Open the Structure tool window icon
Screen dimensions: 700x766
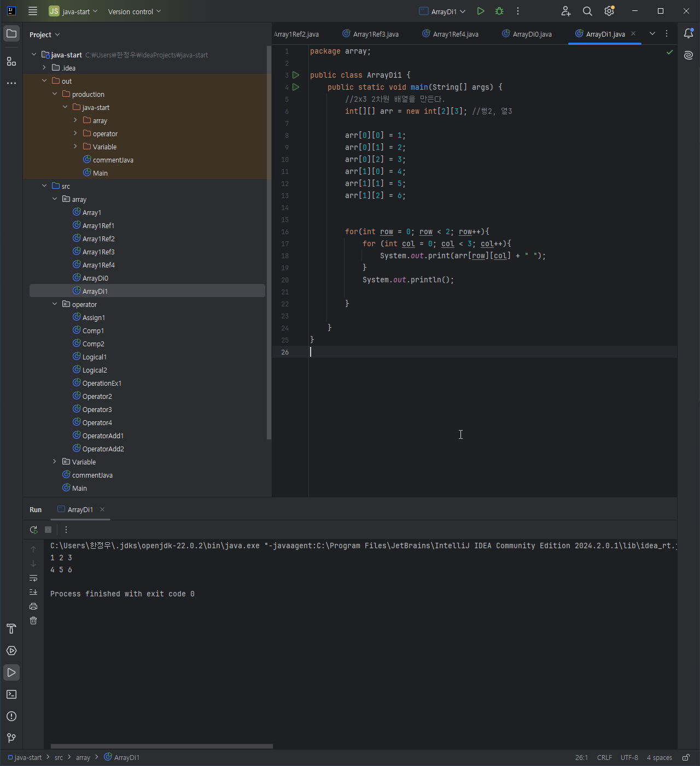pos(11,61)
